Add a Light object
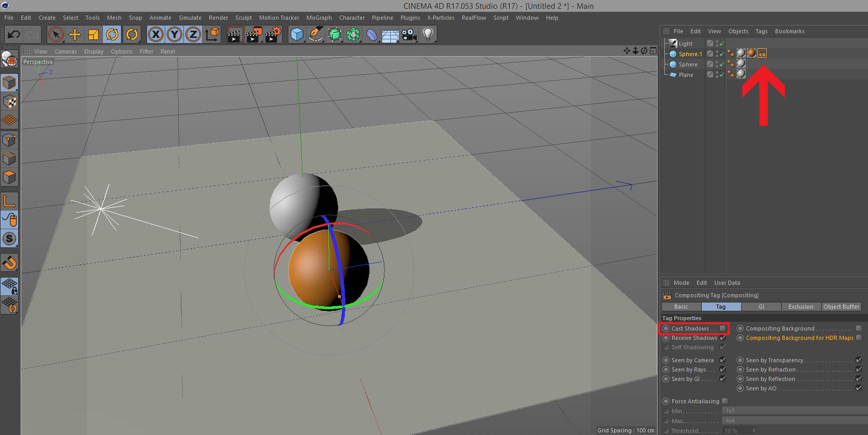This screenshot has width=868, height=435. point(428,35)
